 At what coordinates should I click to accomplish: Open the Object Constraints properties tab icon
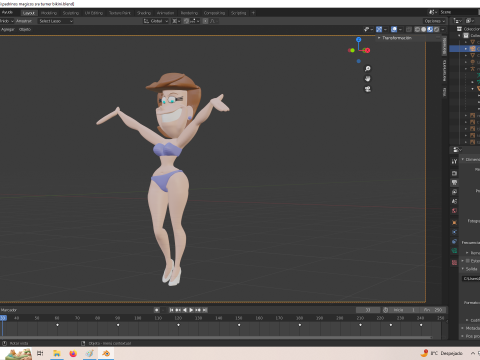(x=454, y=241)
